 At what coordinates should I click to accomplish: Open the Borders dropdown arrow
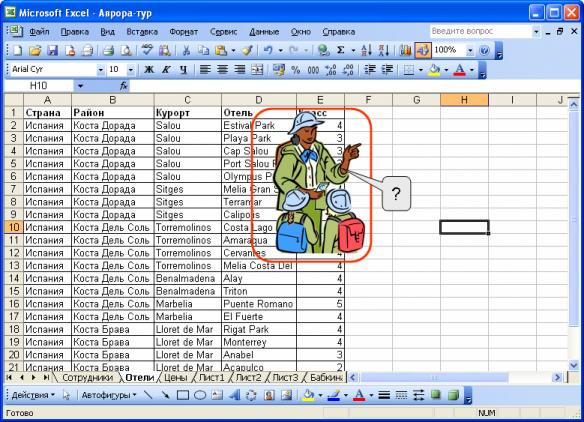pos(420,70)
